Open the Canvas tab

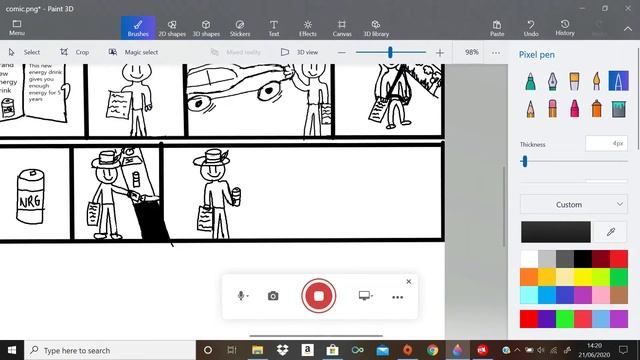342,28
